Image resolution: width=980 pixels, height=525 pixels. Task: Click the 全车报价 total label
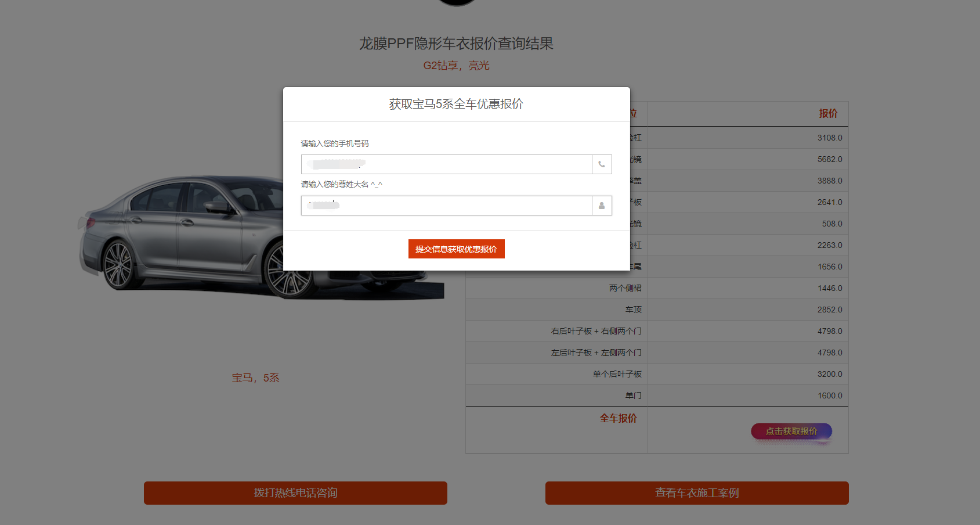(618, 418)
